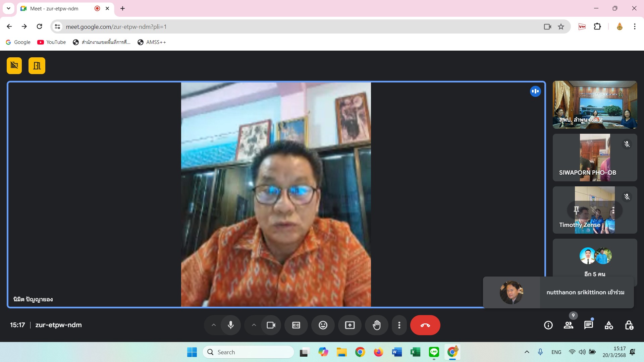Click the raise hand icon
The width and height of the screenshot is (644, 362).
pos(376,325)
